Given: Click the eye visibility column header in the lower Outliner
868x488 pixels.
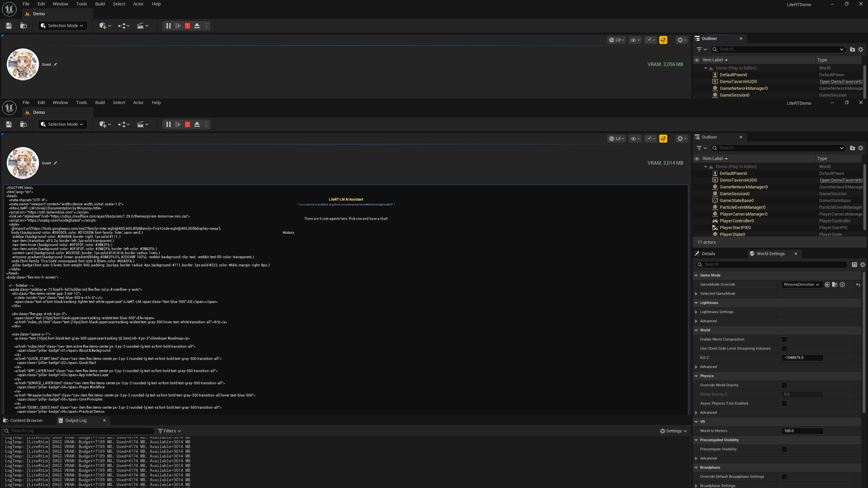Looking at the screenshot, I should click(697, 159).
